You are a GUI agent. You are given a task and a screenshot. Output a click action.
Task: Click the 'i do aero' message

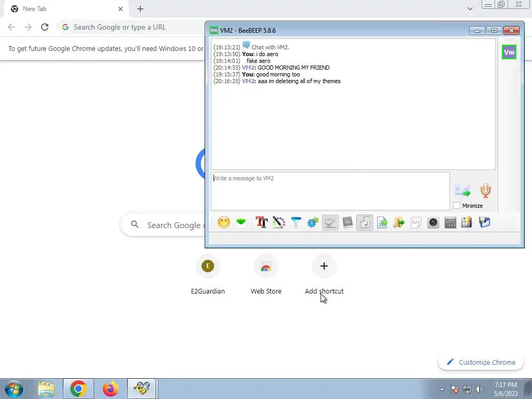[267, 54]
